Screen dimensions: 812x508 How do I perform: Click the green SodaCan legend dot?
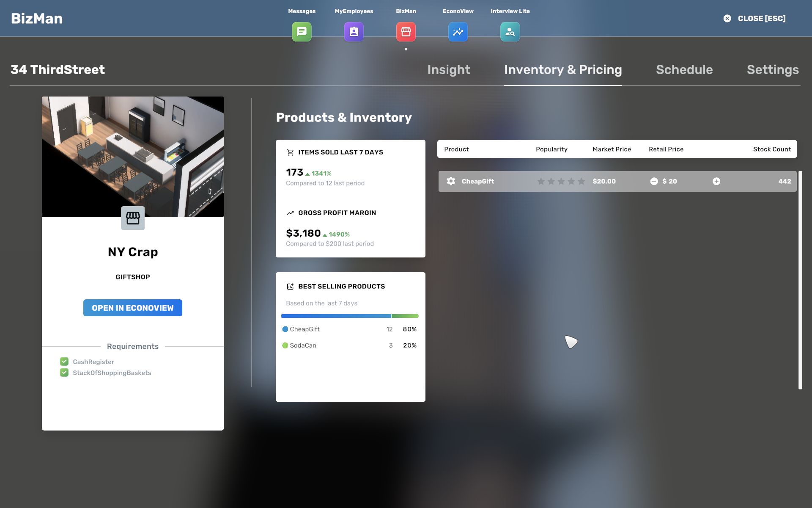coord(285,345)
